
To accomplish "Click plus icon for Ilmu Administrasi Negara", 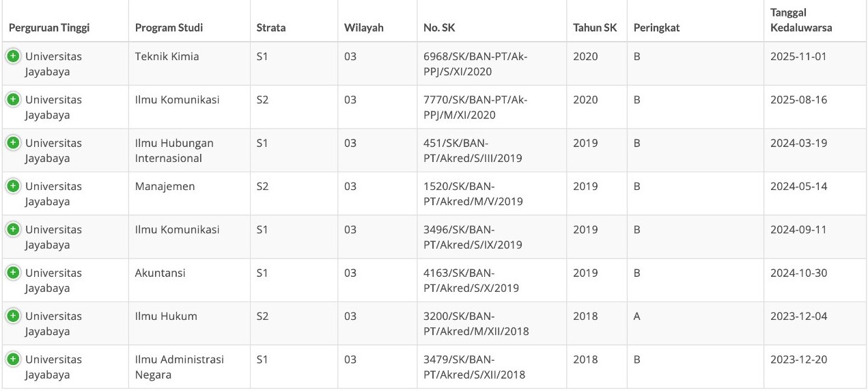I will [x=13, y=360].
